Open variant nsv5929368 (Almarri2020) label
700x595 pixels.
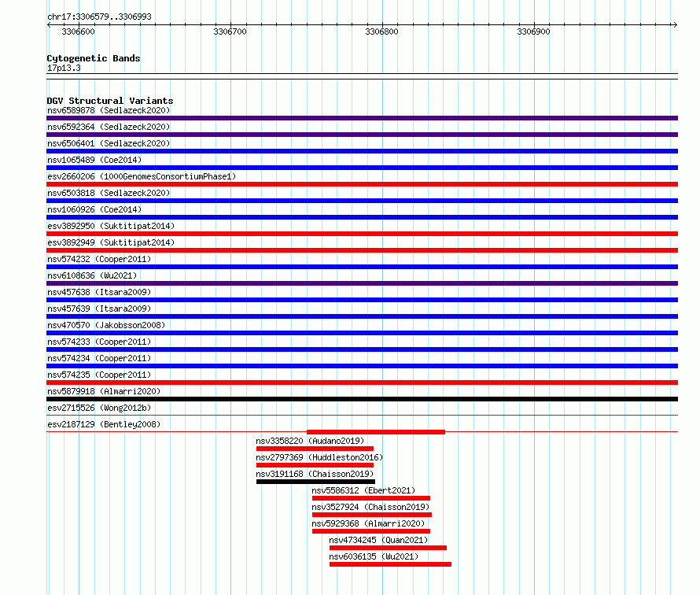coord(368,523)
